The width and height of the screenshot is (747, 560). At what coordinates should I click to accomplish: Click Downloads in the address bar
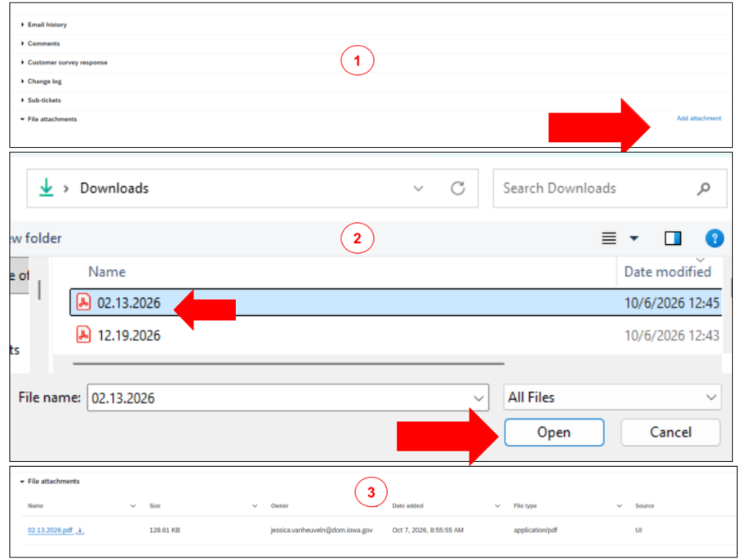(114, 188)
